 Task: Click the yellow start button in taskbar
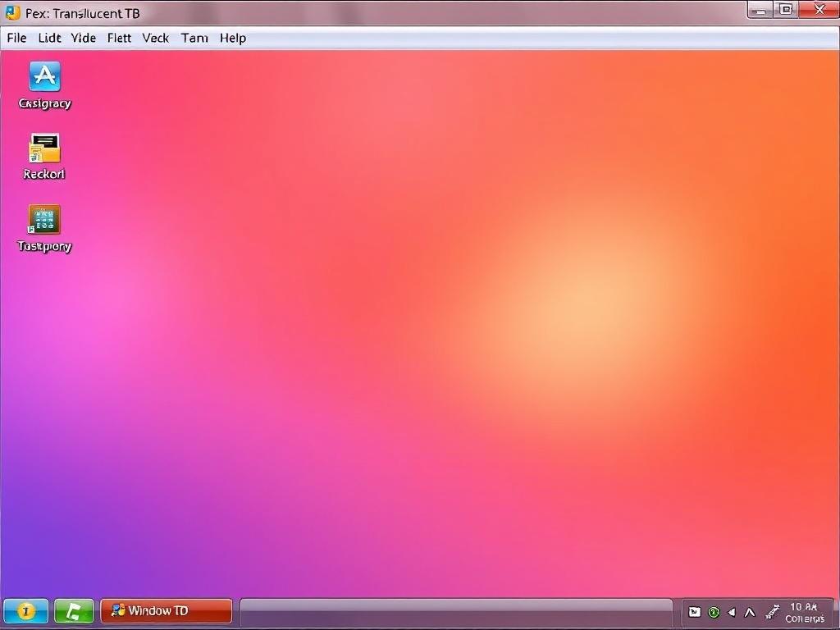[x=25, y=610]
